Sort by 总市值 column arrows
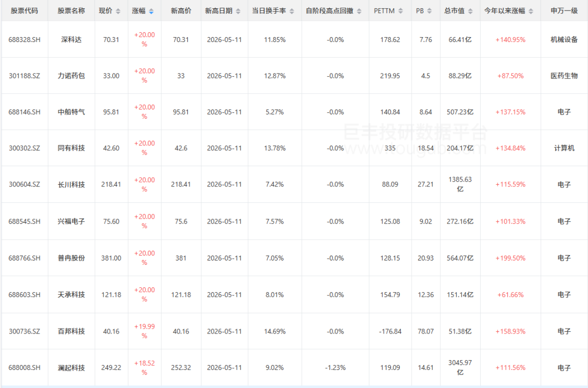Viewport: 588px width, 388px height. click(470, 11)
